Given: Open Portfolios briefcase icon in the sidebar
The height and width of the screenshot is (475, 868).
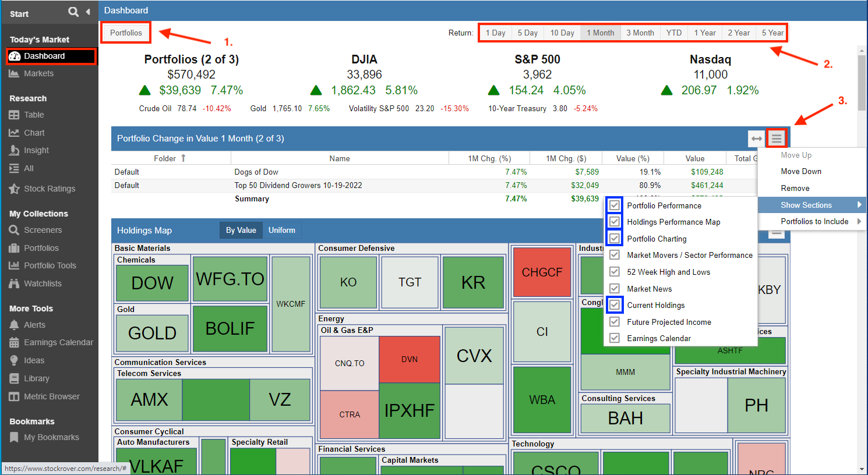Looking at the screenshot, I should pyautogui.click(x=14, y=248).
